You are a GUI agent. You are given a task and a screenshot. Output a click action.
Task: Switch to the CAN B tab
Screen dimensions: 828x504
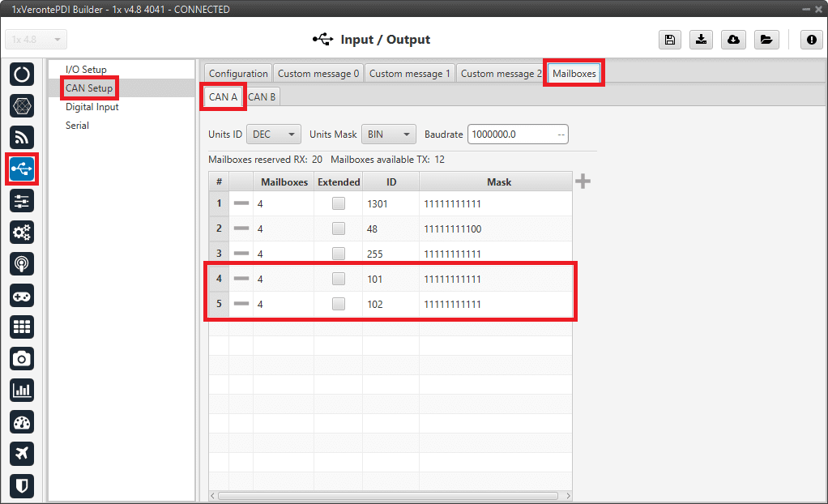click(262, 97)
